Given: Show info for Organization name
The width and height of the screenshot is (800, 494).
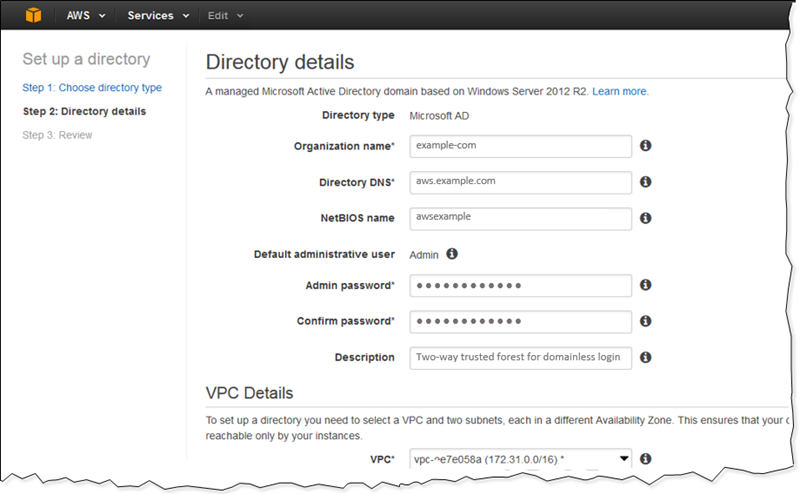Looking at the screenshot, I should [645, 146].
